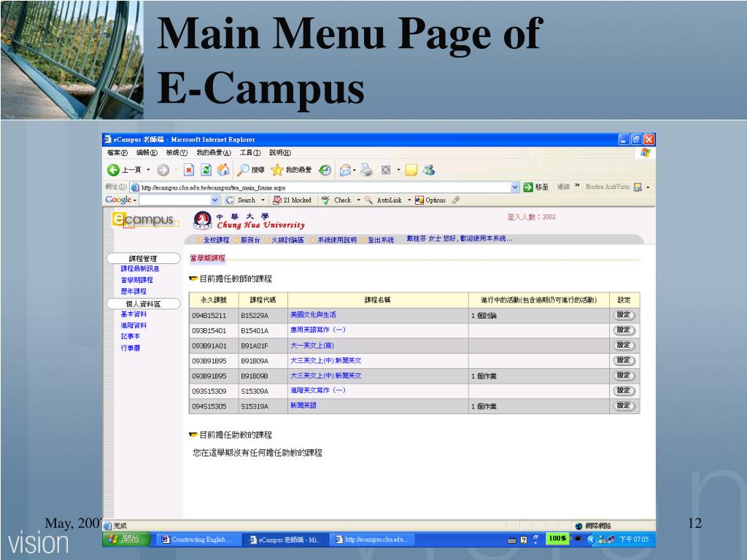Click the 全校課程 navigation link
The height and width of the screenshot is (560, 747).
tap(216, 240)
